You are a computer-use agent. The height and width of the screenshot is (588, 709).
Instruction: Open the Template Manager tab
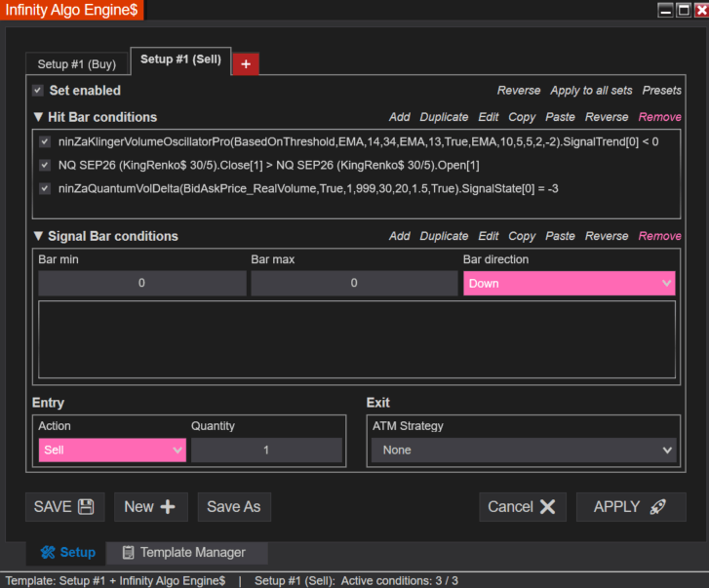(186, 552)
